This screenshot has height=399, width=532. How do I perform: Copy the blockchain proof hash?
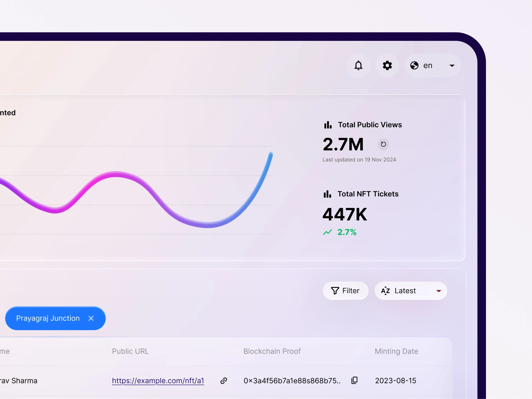355,380
